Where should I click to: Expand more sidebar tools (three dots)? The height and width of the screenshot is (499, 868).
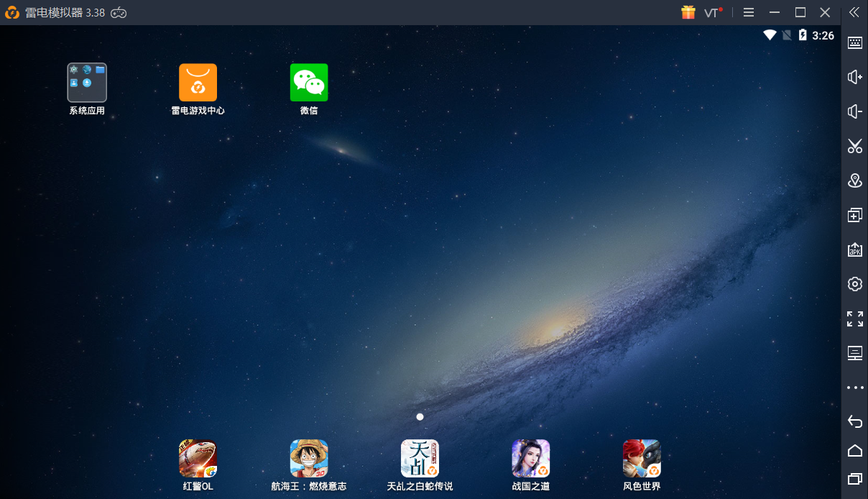[x=855, y=388]
